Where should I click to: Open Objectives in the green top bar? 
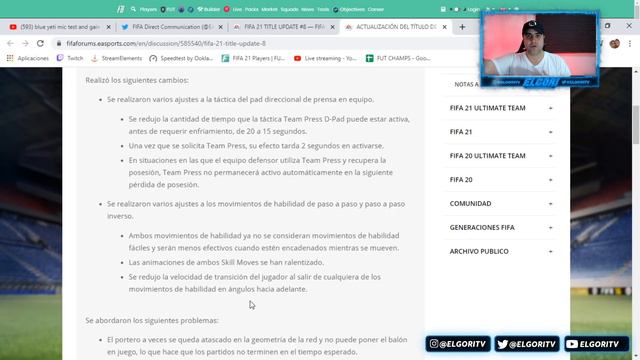pos(349,9)
